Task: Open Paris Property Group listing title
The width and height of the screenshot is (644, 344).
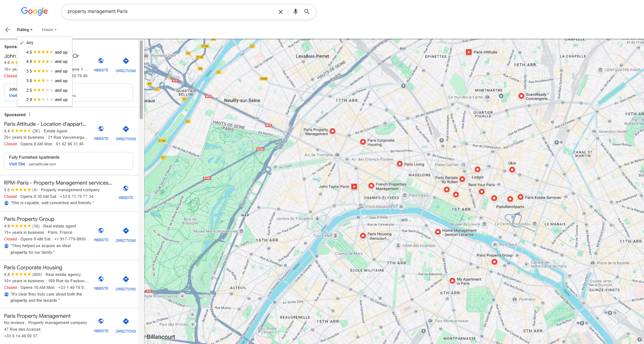Action: pos(29,219)
